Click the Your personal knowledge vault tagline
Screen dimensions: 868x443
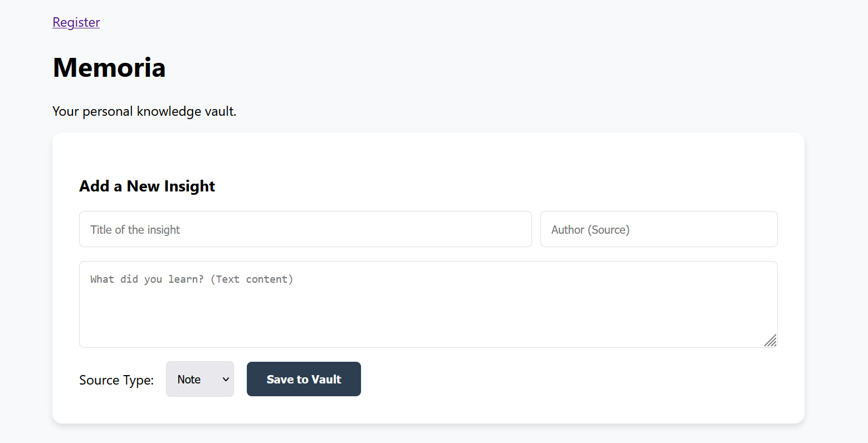[x=144, y=111]
